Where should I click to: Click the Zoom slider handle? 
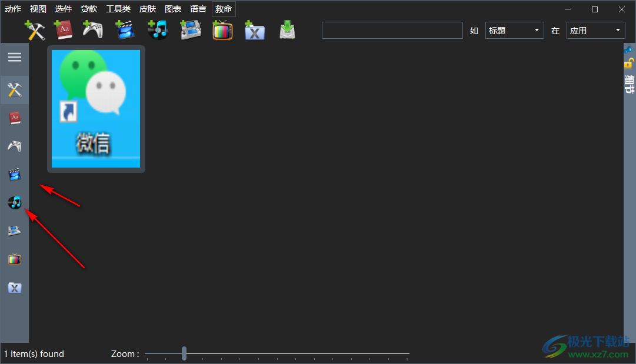(x=184, y=353)
